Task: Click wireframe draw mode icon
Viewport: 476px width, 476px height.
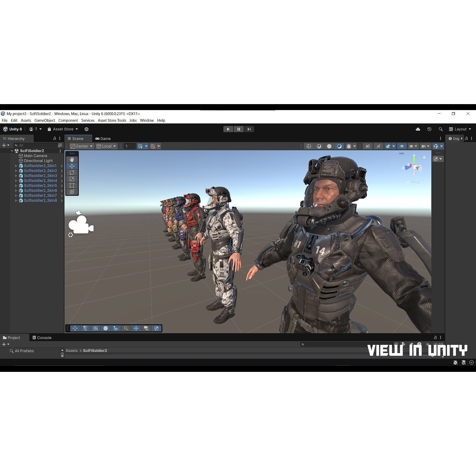Action: (309, 146)
